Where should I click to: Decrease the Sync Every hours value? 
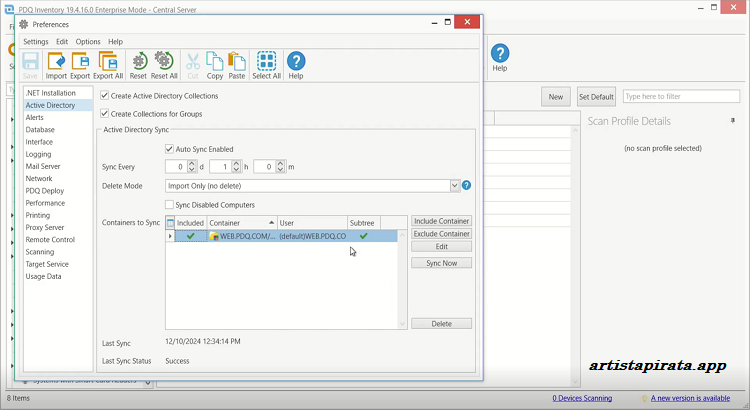pyautogui.click(x=236, y=169)
